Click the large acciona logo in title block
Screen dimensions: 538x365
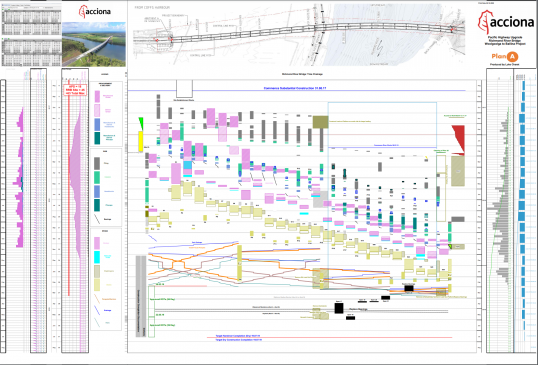506,22
